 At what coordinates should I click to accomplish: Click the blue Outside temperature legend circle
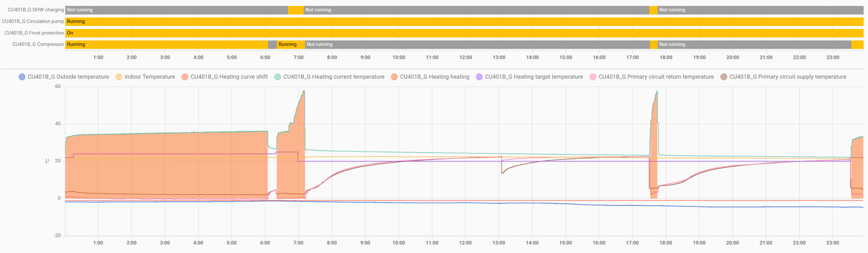point(22,77)
